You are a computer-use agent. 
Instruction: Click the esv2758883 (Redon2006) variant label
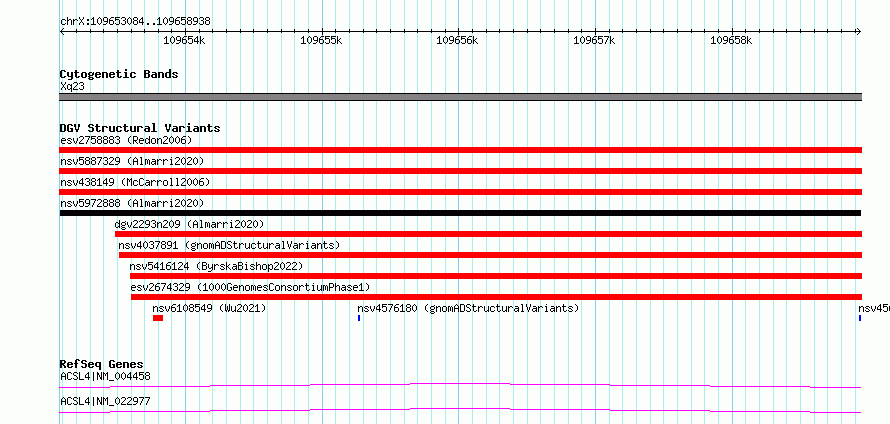tap(126, 140)
